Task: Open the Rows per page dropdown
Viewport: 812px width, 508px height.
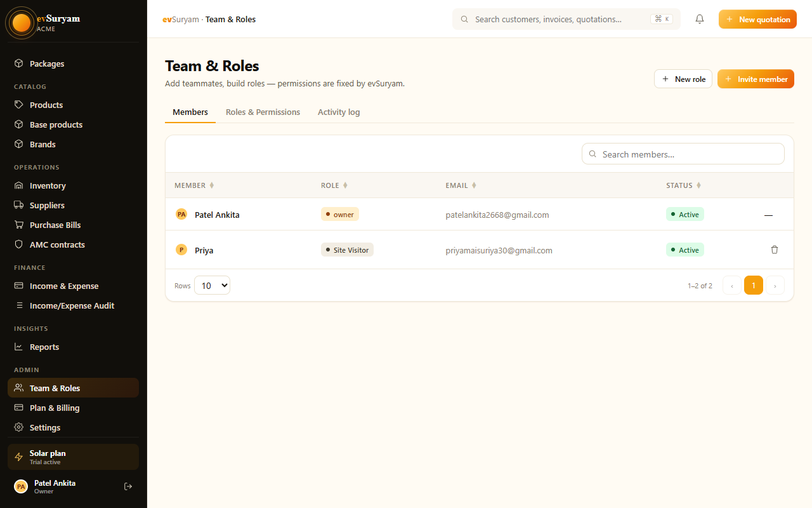Action: click(212, 285)
